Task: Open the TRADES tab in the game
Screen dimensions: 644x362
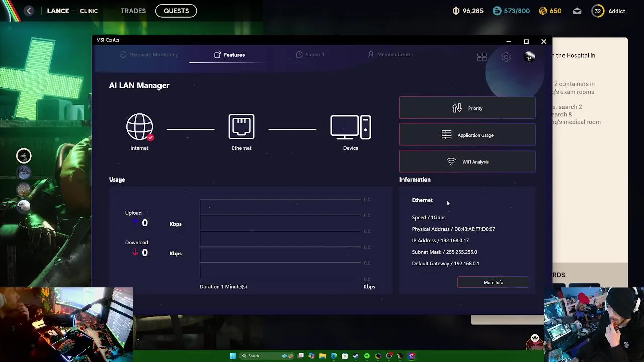Action: click(133, 11)
